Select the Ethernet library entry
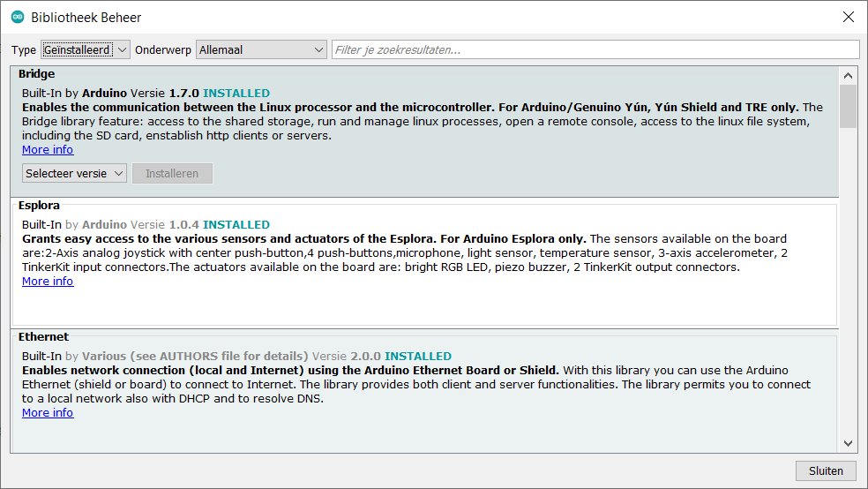 pyautogui.click(x=424, y=391)
